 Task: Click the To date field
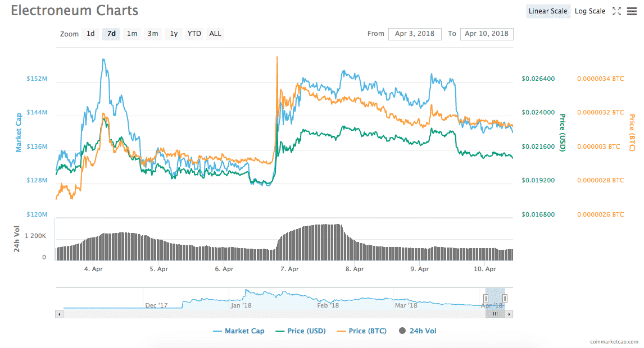pyautogui.click(x=487, y=34)
